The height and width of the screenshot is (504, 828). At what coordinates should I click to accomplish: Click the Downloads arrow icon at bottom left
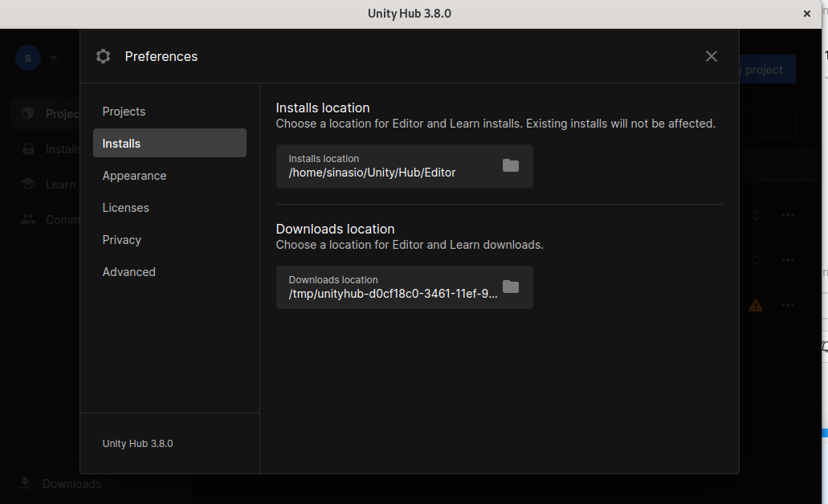(x=25, y=483)
